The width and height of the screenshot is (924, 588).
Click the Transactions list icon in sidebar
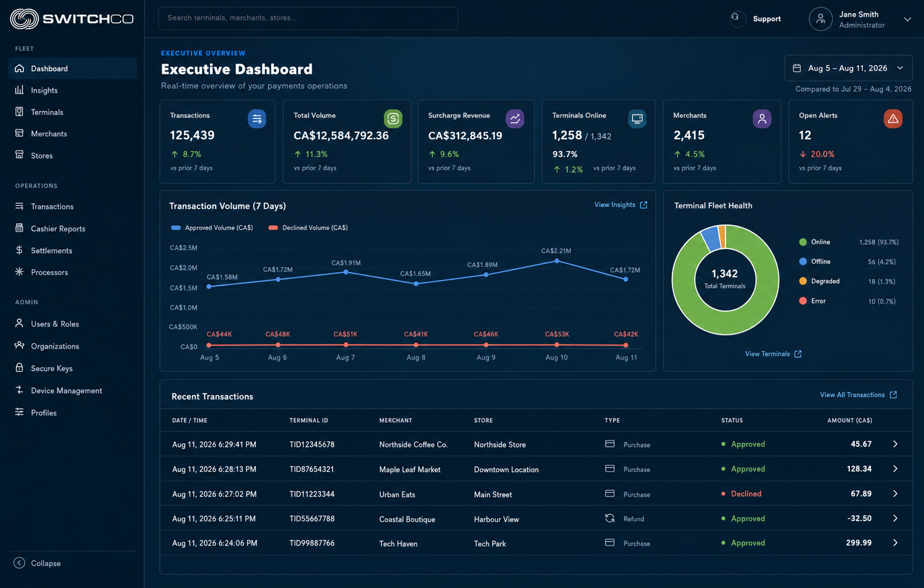coord(19,206)
